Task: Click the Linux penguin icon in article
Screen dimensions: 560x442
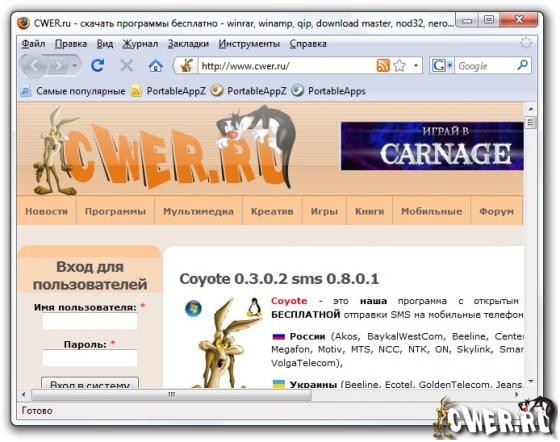Action: (254, 307)
